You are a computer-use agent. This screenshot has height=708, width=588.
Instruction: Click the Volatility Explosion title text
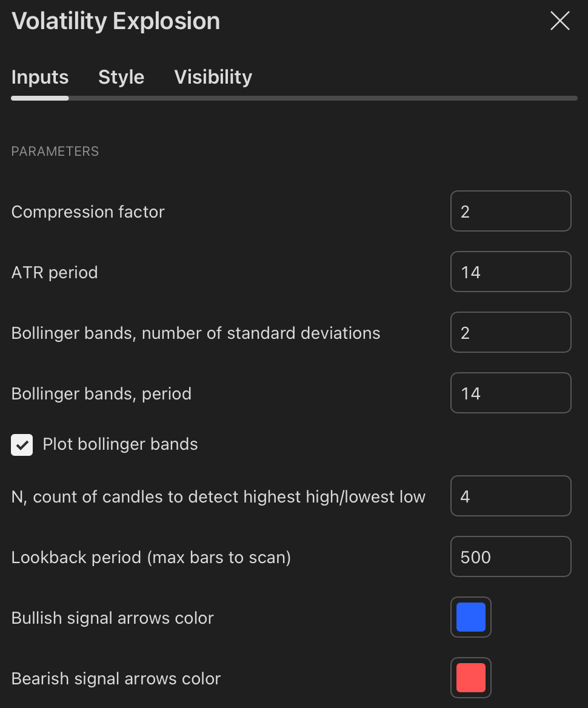point(116,21)
